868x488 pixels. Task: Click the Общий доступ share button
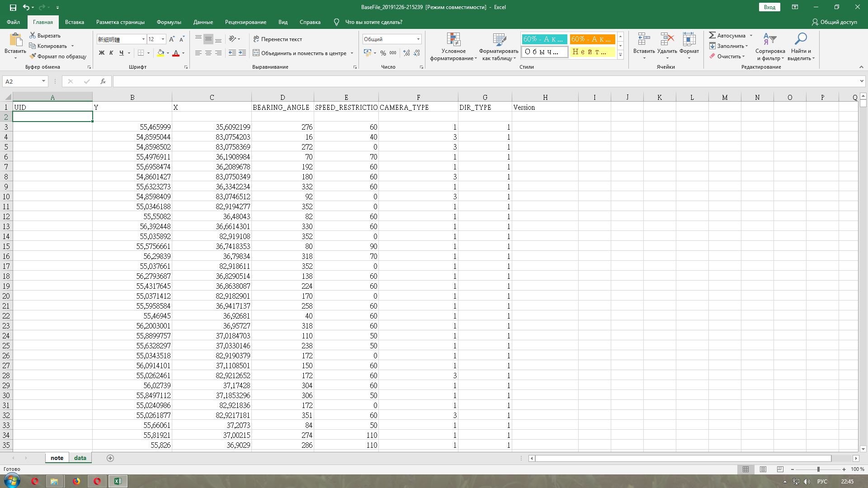coord(834,22)
